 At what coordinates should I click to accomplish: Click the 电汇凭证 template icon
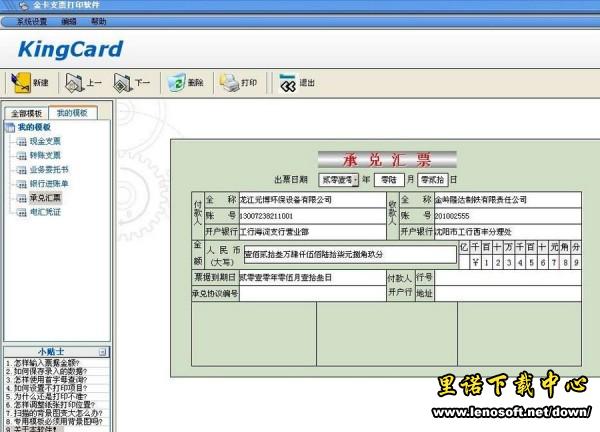pyautogui.click(x=22, y=212)
